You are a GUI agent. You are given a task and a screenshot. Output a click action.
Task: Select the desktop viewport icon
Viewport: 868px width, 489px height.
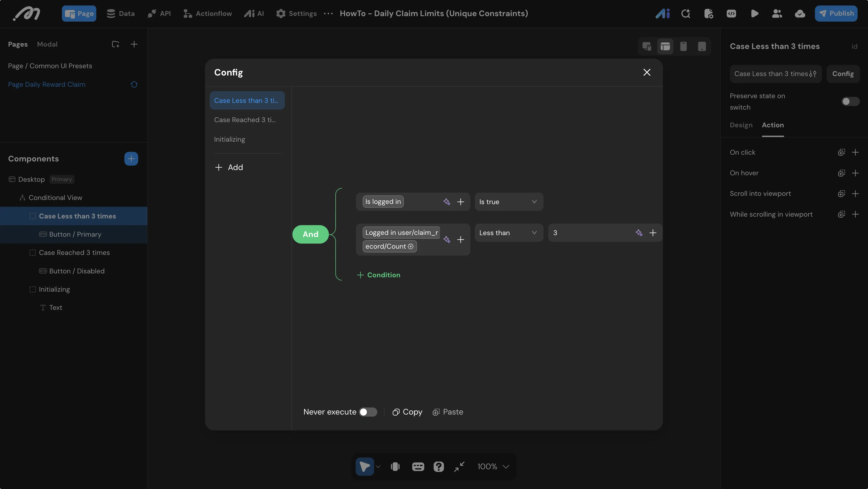click(665, 46)
